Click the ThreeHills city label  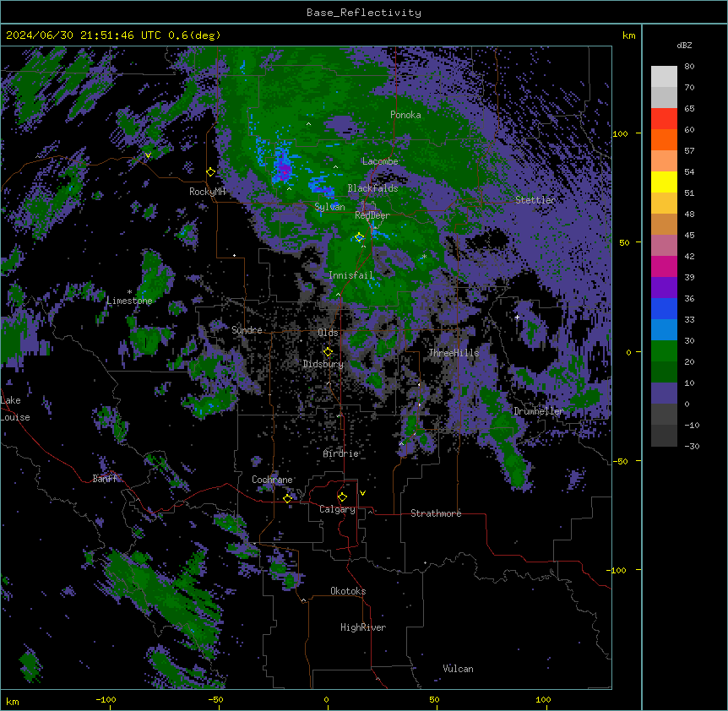pyautogui.click(x=454, y=353)
